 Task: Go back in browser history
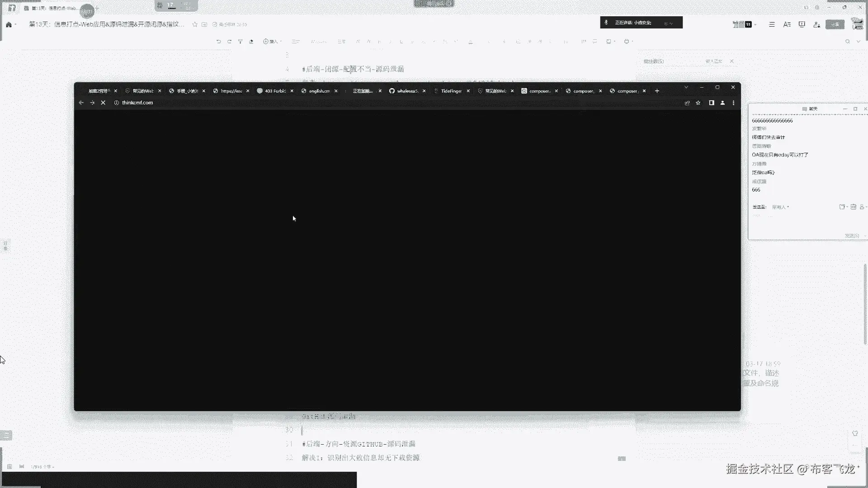pos(81,103)
